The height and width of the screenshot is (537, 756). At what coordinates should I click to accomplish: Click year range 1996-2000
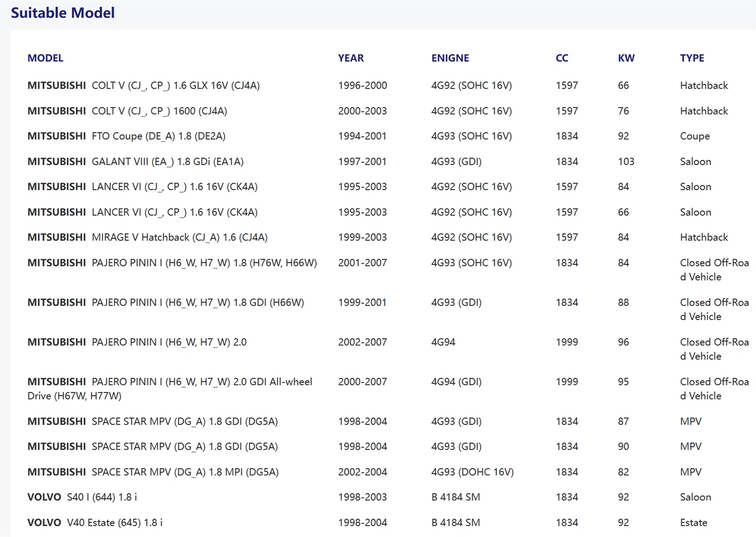click(x=362, y=86)
